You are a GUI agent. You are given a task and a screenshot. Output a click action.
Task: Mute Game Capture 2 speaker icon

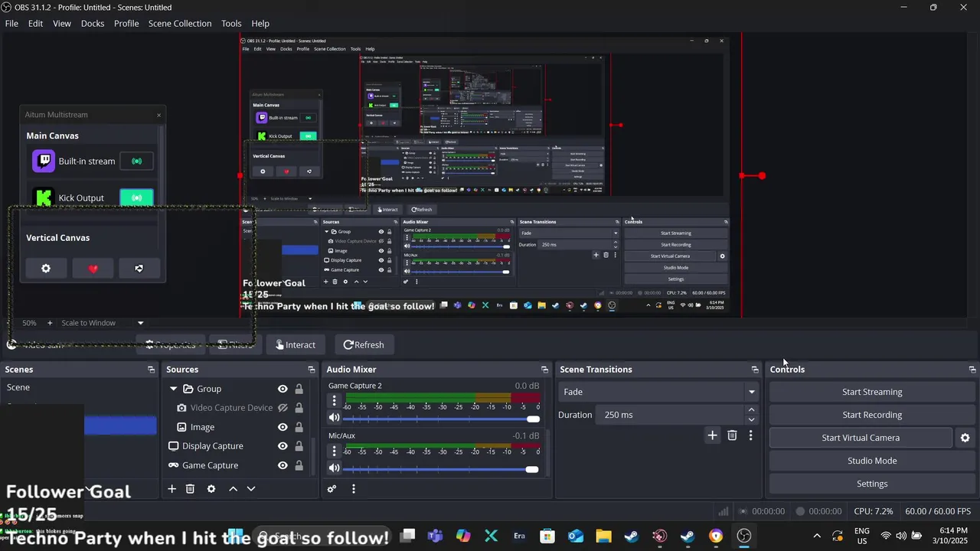[334, 418]
